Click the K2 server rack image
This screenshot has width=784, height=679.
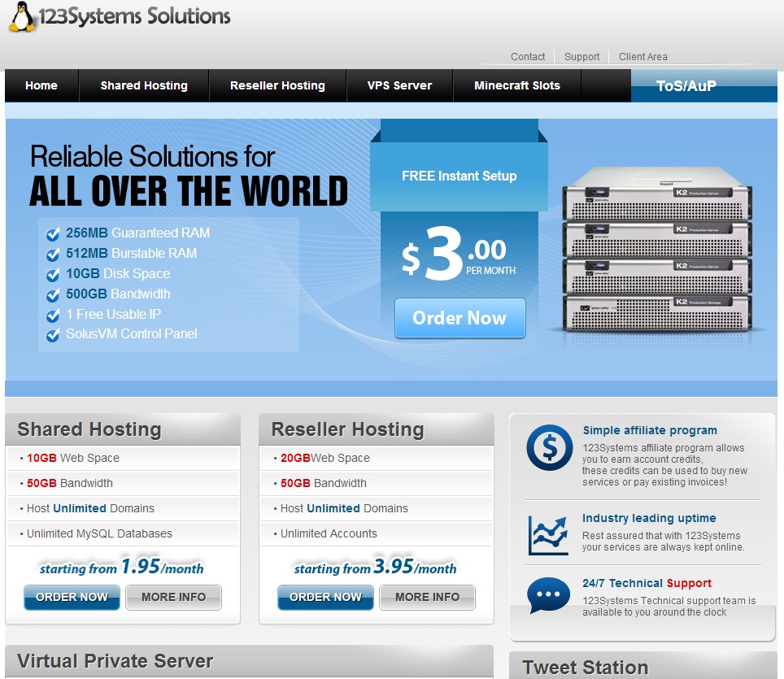(659, 250)
